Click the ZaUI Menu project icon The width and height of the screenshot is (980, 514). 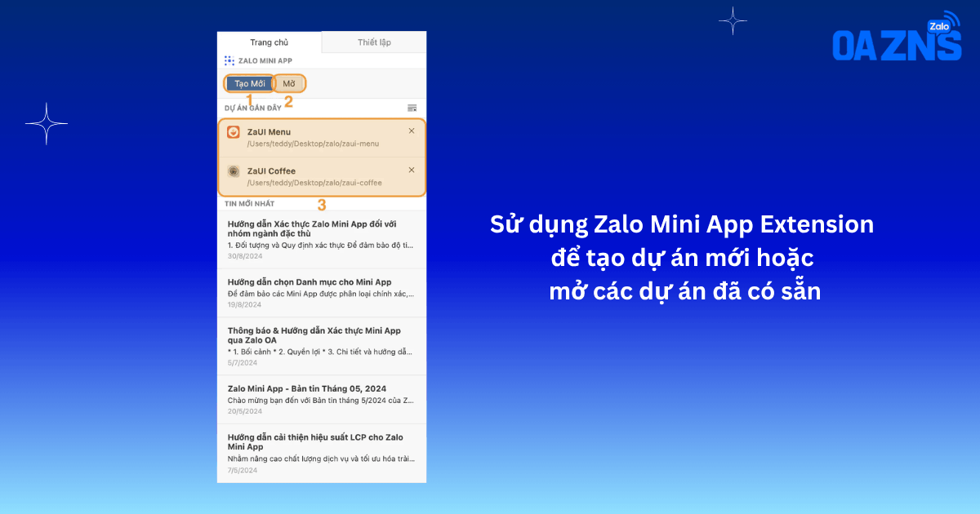point(234,132)
